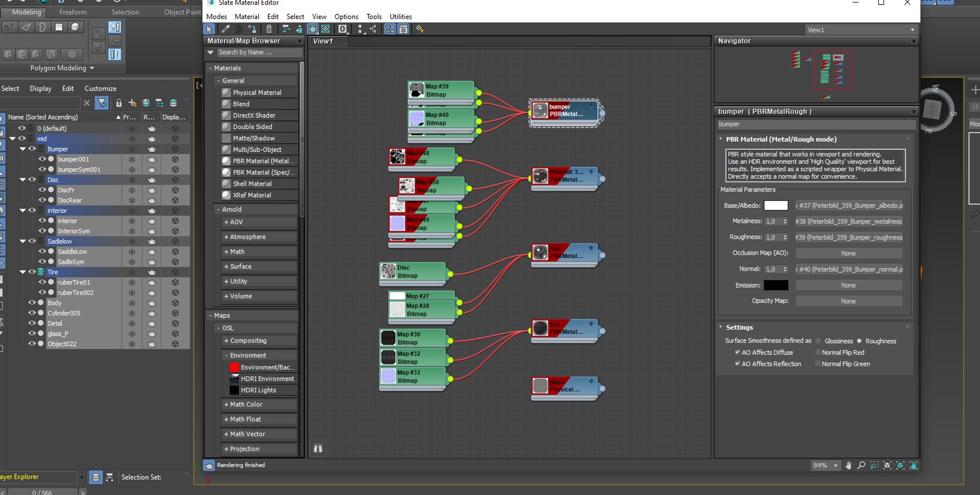The height and width of the screenshot is (495, 980).
Task: Collapse the Bumper layer tree node
Action: coord(22,149)
